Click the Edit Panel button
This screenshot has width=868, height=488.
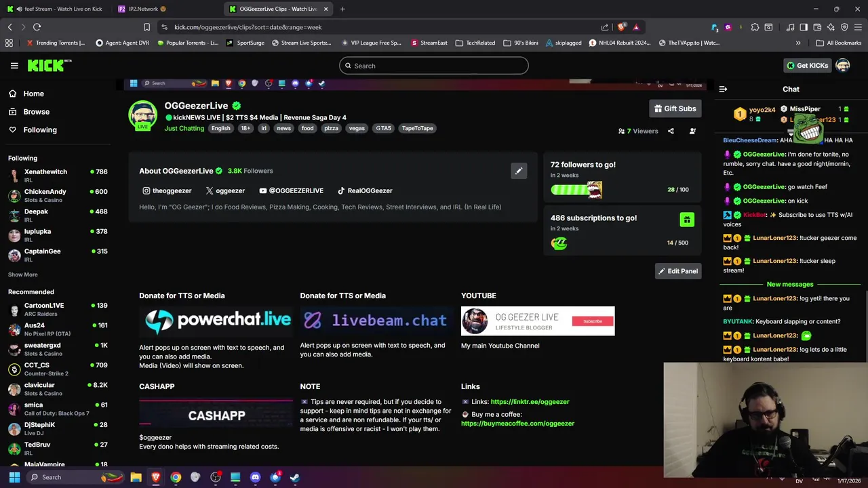[x=678, y=271]
